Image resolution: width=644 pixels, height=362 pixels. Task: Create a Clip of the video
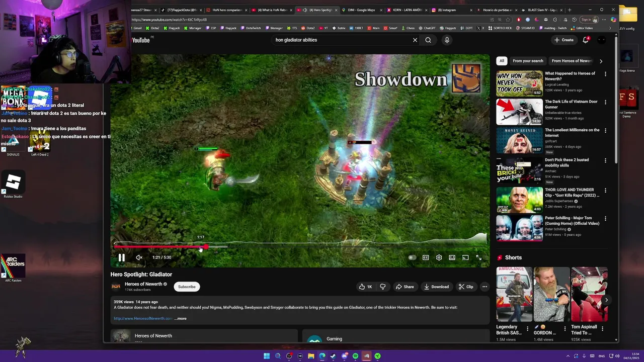coord(466,287)
